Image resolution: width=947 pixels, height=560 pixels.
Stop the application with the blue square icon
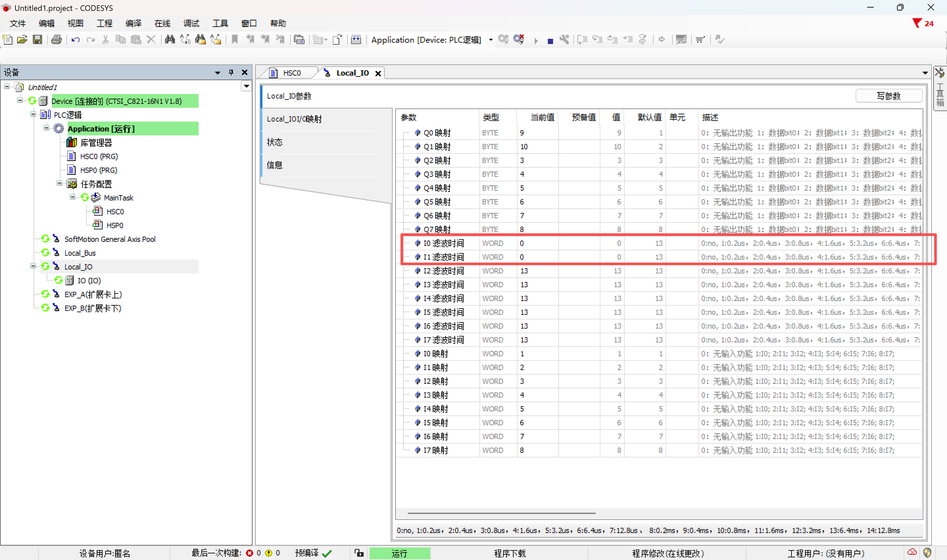click(x=550, y=41)
